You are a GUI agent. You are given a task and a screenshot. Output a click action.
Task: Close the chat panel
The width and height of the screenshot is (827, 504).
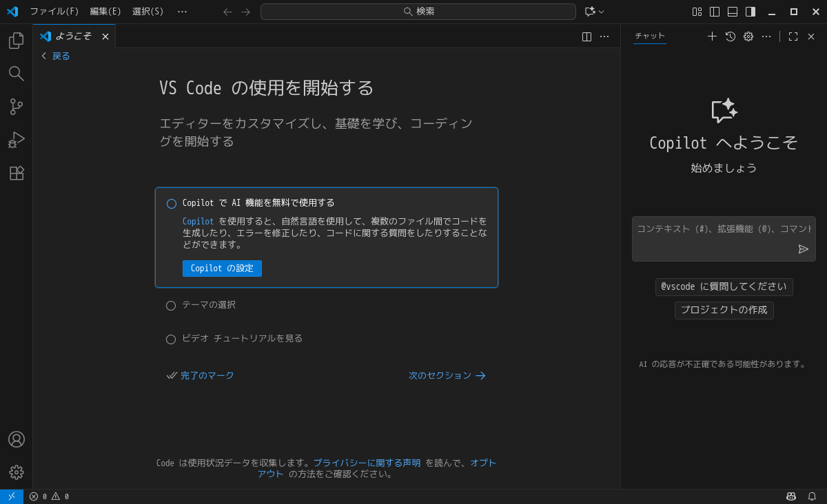[x=811, y=36]
